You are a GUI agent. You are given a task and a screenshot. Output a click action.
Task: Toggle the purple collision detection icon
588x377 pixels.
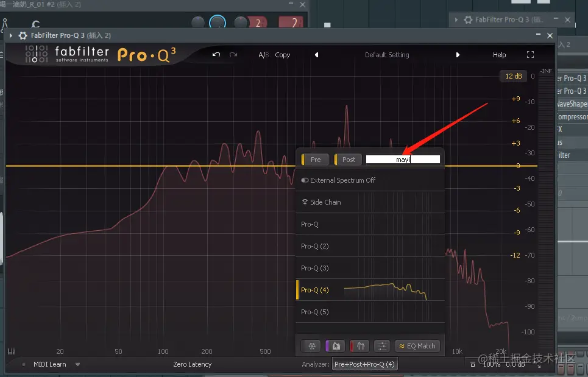coord(335,346)
